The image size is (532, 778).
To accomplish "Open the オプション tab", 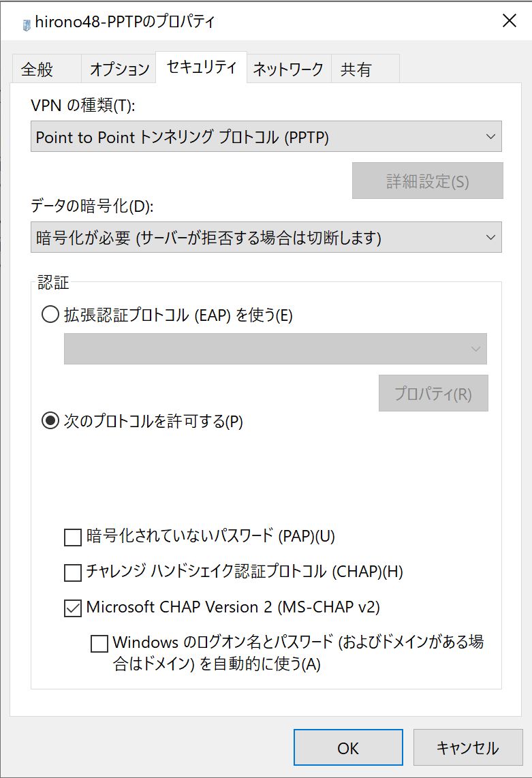I will (x=119, y=69).
